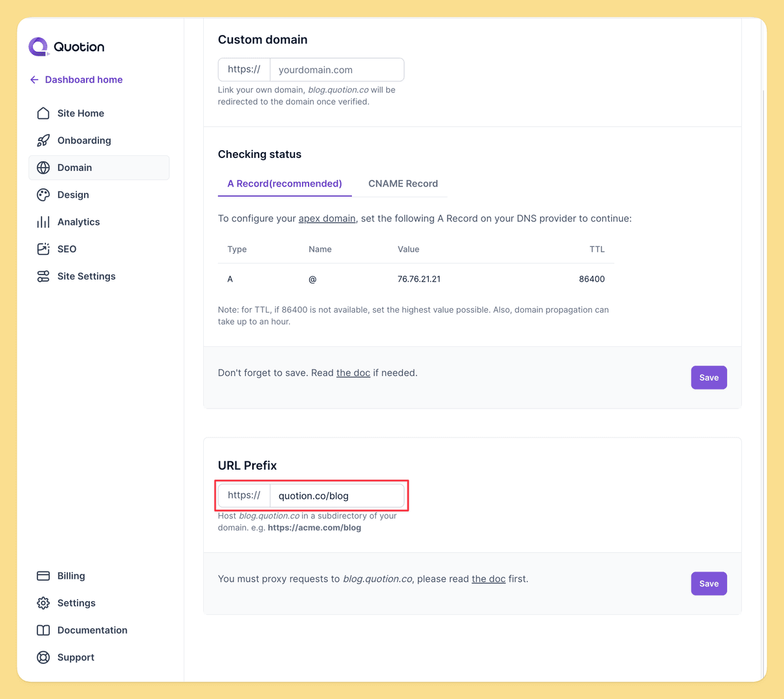Save the URL Prefix configuration

708,583
